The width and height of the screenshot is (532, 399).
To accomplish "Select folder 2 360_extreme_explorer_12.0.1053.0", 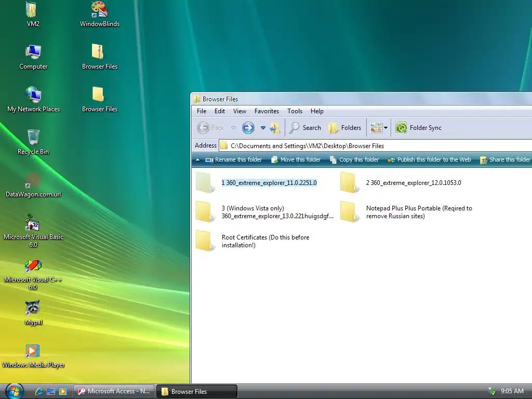I will tap(401, 183).
